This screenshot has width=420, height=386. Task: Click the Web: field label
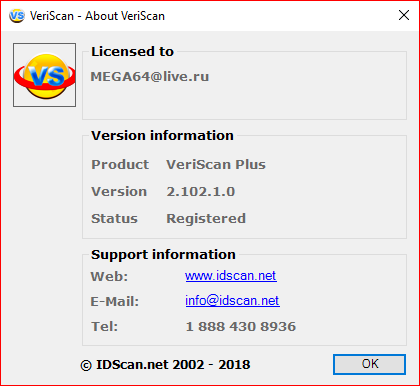(109, 277)
